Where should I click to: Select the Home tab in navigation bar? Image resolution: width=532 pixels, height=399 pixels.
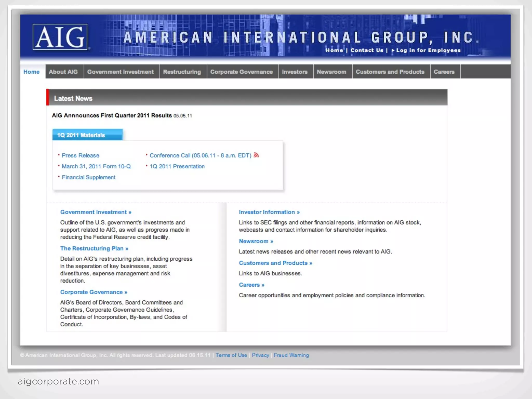tap(31, 72)
